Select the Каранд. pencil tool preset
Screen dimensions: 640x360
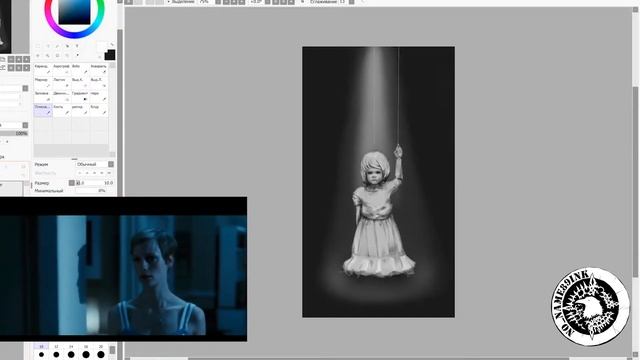point(43,69)
